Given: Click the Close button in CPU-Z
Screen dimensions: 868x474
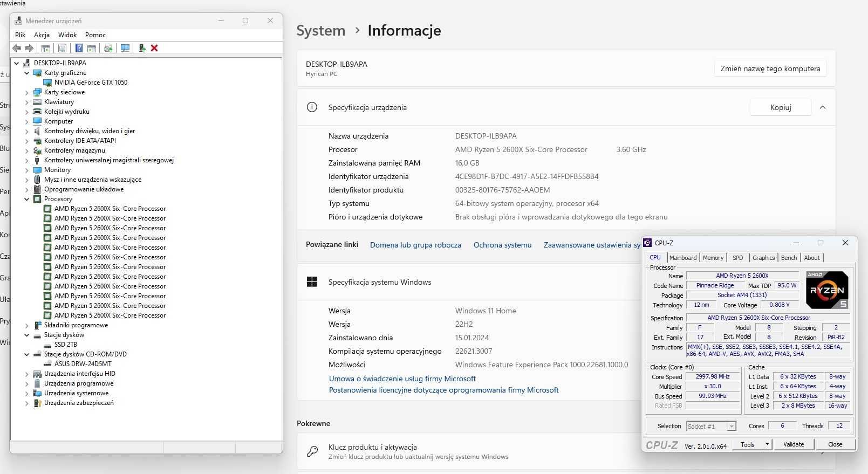Looking at the screenshot, I should coord(835,444).
